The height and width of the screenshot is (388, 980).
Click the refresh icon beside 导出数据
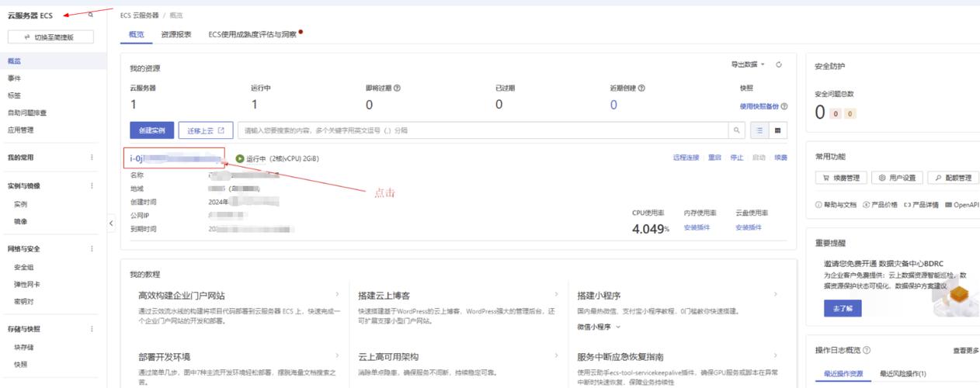pyautogui.click(x=779, y=64)
